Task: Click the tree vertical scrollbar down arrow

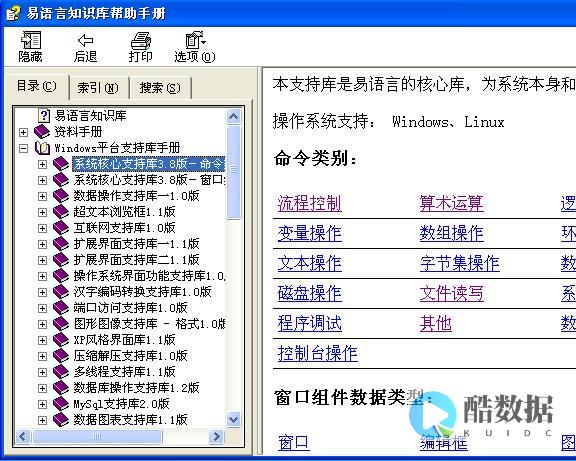Action: coord(234,419)
